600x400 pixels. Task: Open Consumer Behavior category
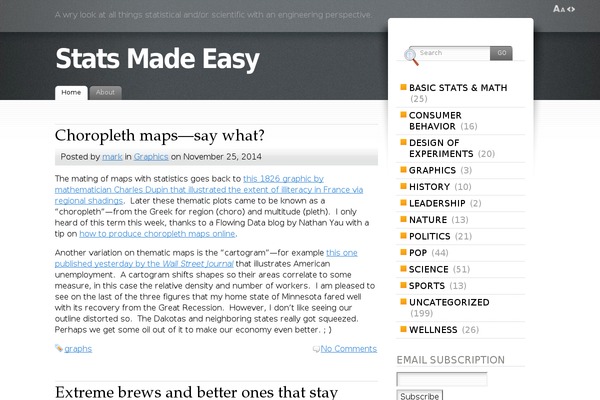435,121
